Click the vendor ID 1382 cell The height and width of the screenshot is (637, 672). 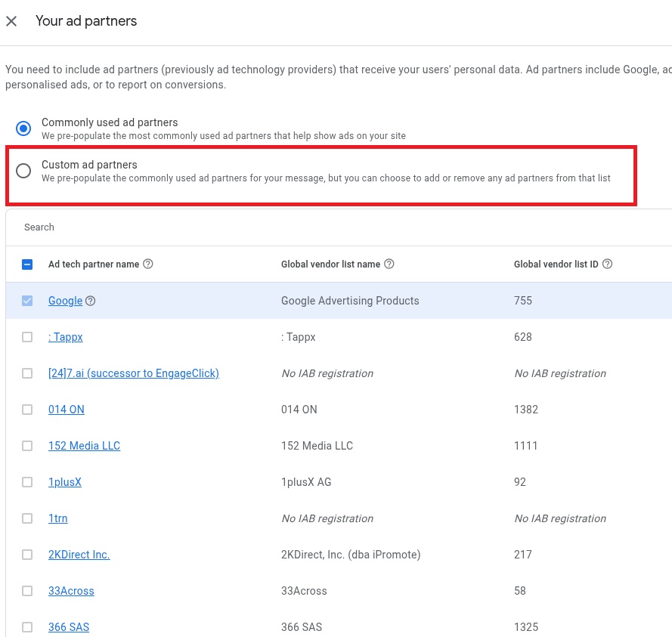526,410
